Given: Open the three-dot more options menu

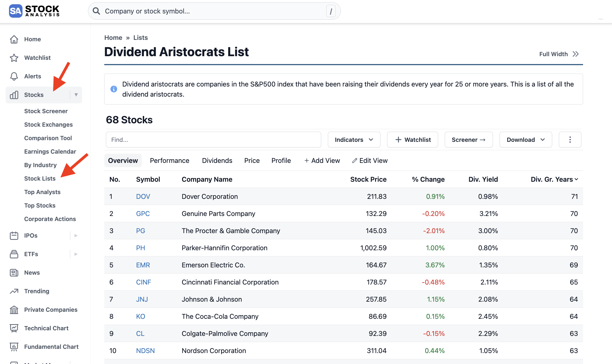Looking at the screenshot, I should coord(570,140).
